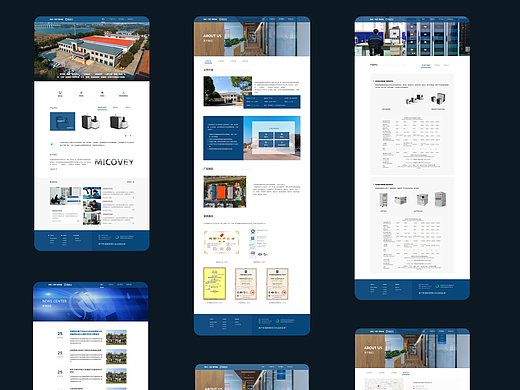Click the MICOVEY brand logo text

[114, 162]
